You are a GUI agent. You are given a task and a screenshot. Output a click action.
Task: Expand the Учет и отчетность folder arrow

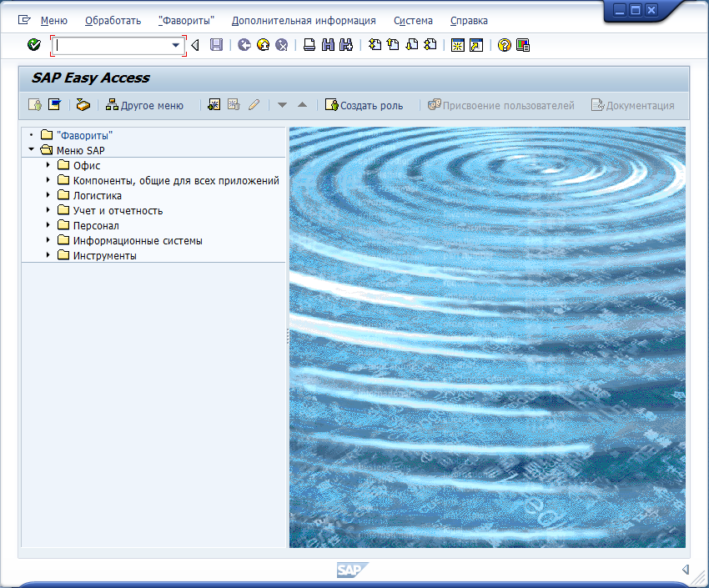pos(48,209)
